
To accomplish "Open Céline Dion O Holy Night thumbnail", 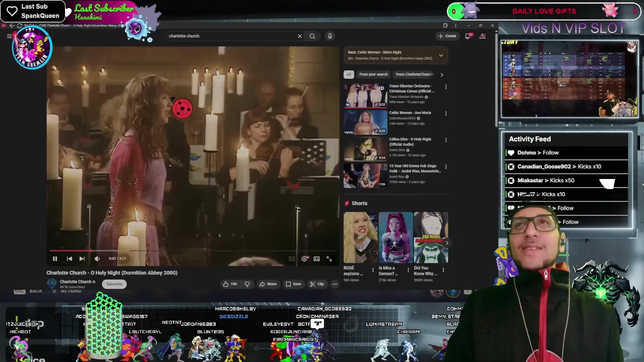I will click(x=365, y=149).
